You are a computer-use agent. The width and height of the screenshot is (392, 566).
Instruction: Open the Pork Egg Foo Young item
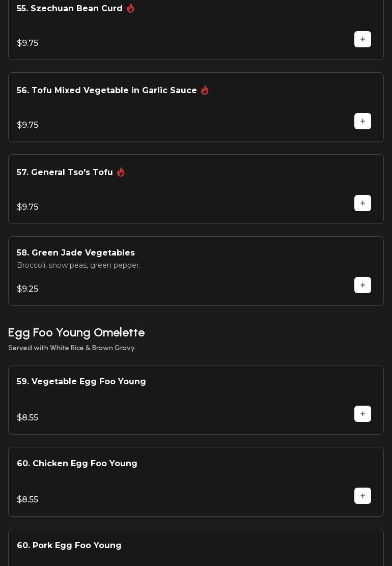coord(69,546)
